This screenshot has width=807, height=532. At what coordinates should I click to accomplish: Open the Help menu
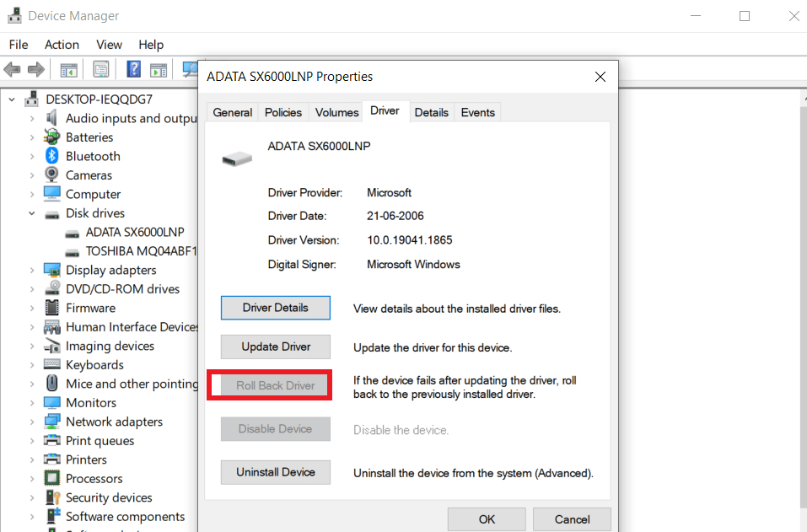tap(151, 45)
